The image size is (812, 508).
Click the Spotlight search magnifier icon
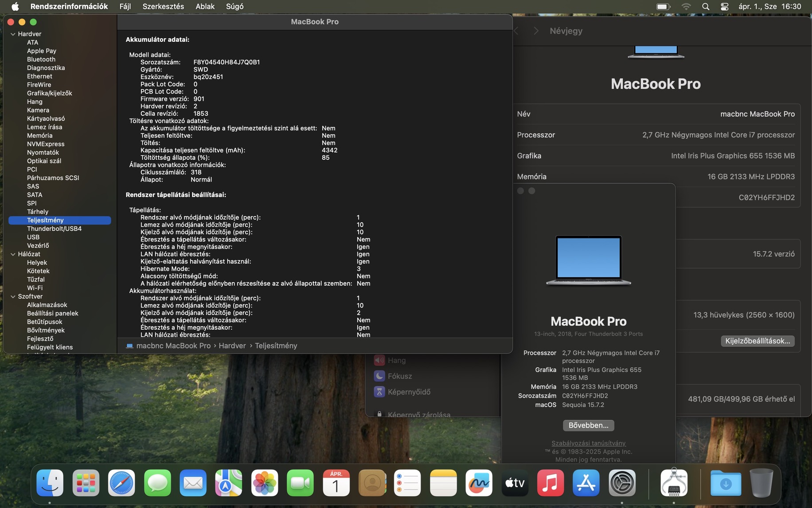tap(706, 7)
